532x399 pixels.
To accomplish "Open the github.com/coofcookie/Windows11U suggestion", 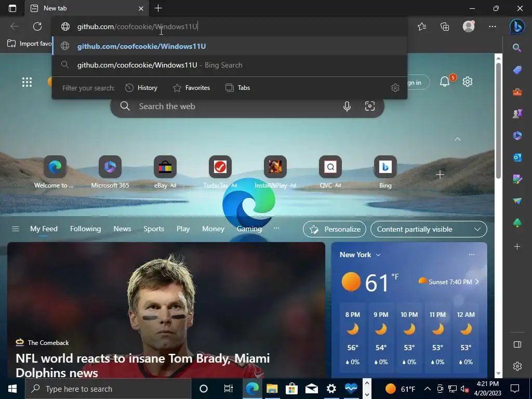I will tap(230, 46).
